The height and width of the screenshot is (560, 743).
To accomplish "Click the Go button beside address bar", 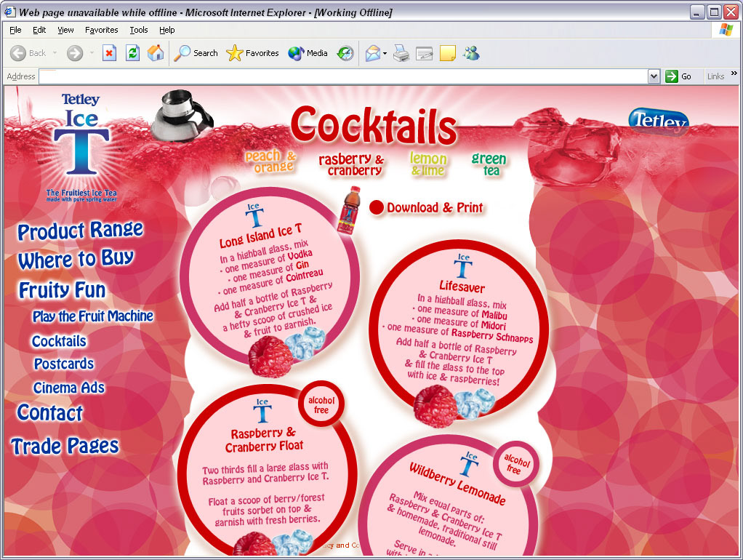I will point(678,76).
